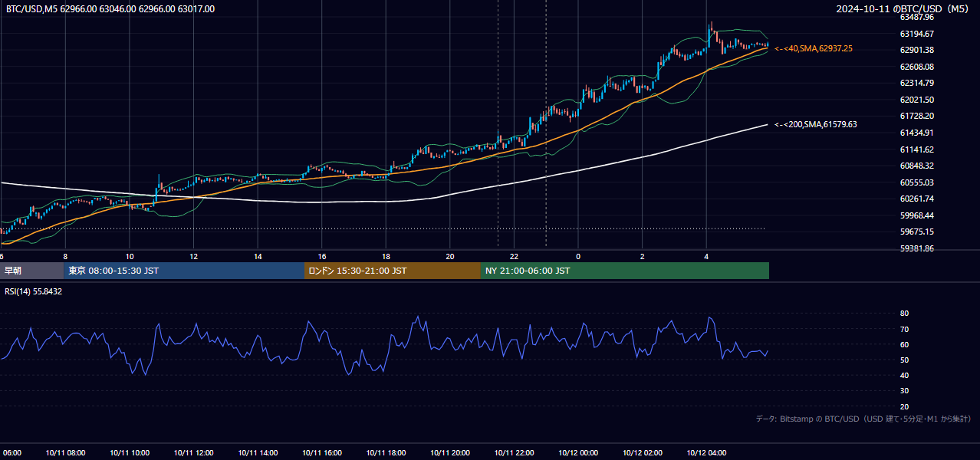Click the 10/12 00:00 bottom time label
The width and height of the screenshot is (980, 460).
(x=578, y=452)
